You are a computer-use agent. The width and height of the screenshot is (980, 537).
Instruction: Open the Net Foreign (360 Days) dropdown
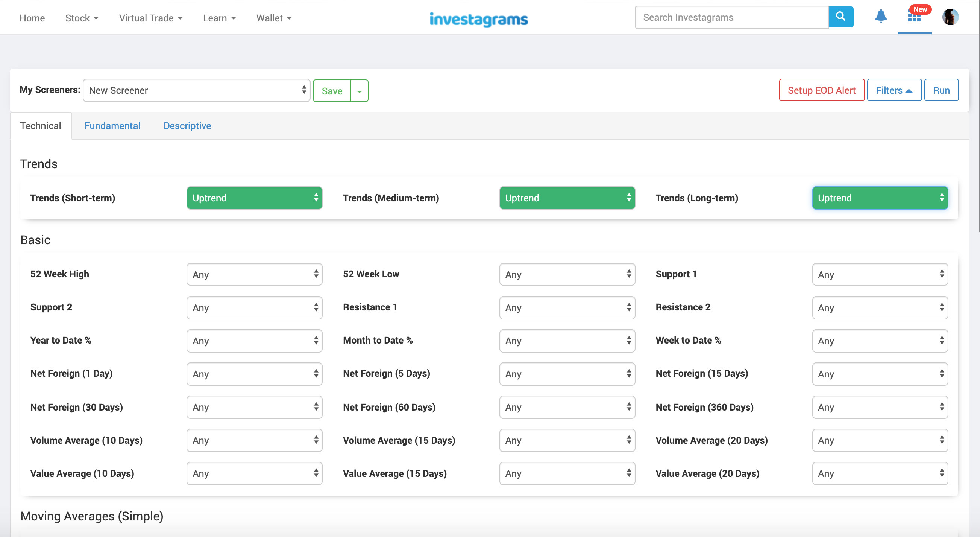pyautogui.click(x=880, y=407)
